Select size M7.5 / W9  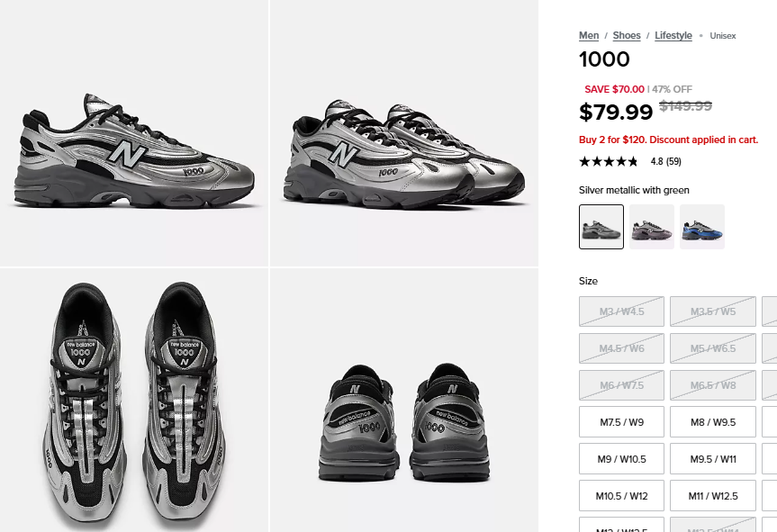coord(621,421)
